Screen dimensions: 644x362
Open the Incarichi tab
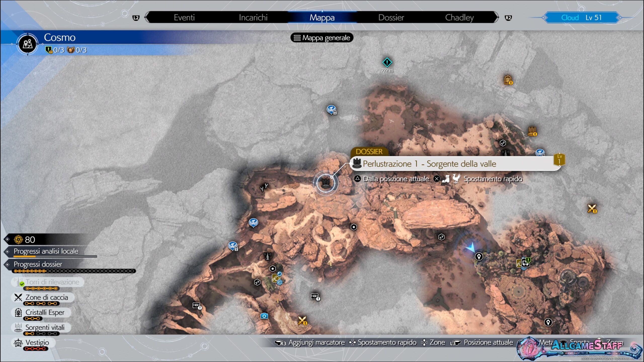pyautogui.click(x=253, y=17)
